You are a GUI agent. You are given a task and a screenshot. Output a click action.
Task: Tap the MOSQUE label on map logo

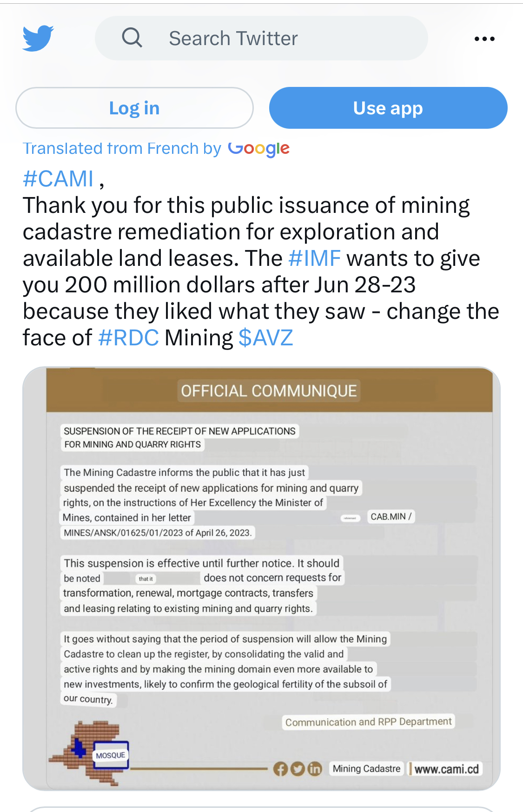(x=111, y=755)
